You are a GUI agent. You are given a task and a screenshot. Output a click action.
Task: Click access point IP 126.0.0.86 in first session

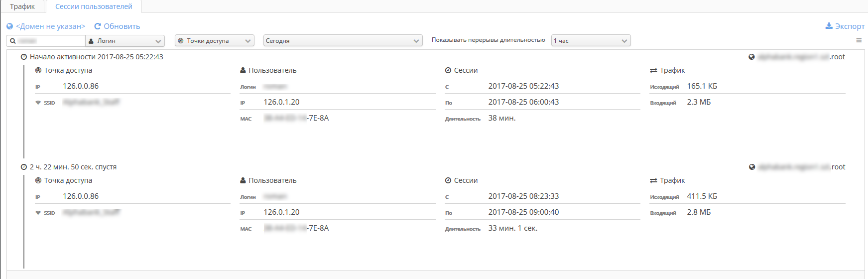pyautogui.click(x=81, y=86)
